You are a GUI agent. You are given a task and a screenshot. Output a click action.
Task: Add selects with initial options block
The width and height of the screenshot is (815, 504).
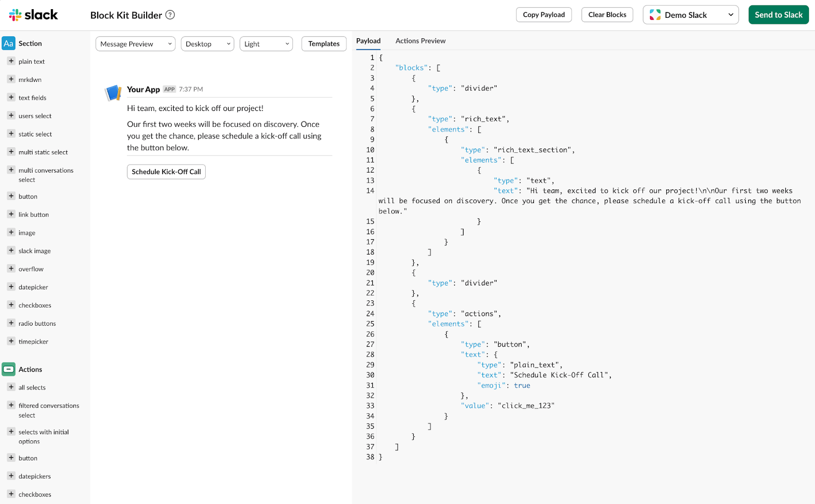click(x=11, y=432)
